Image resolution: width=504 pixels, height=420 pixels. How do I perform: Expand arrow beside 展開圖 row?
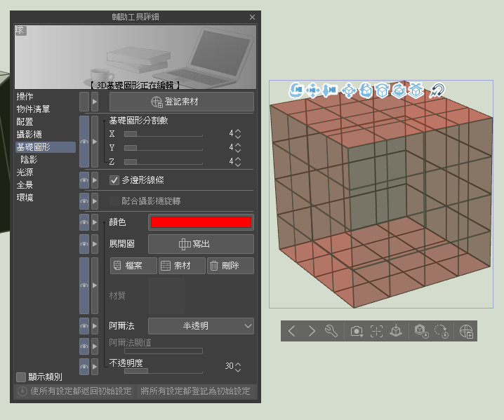95,244
